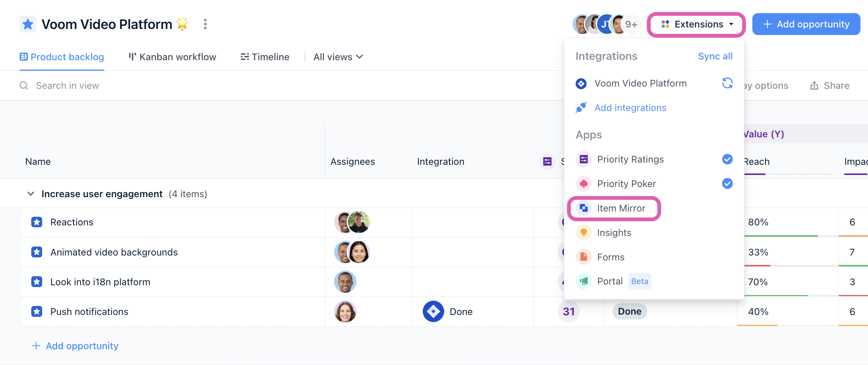Click the Share button
868x365 pixels.
tap(830, 86)
